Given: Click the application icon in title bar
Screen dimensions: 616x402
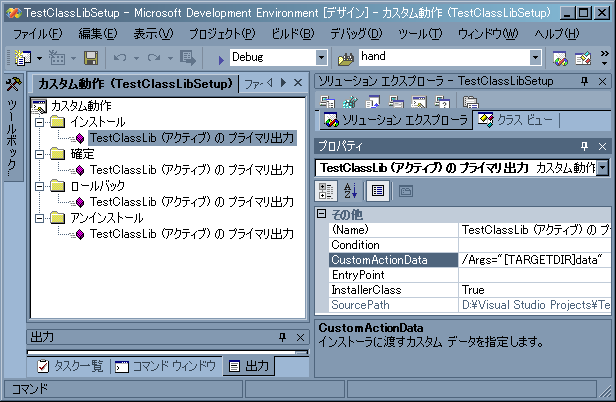Looking at the screenshot, I should click(13, 13).
